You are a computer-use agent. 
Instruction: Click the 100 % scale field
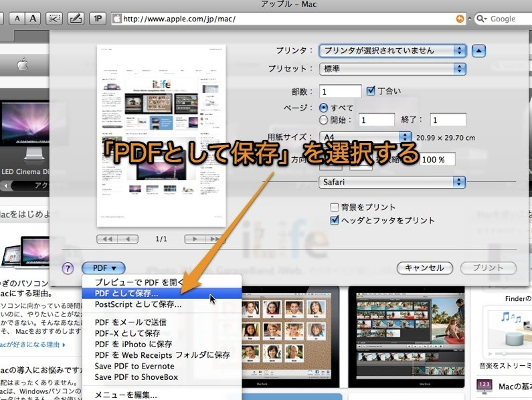click(x=438, y=159)
